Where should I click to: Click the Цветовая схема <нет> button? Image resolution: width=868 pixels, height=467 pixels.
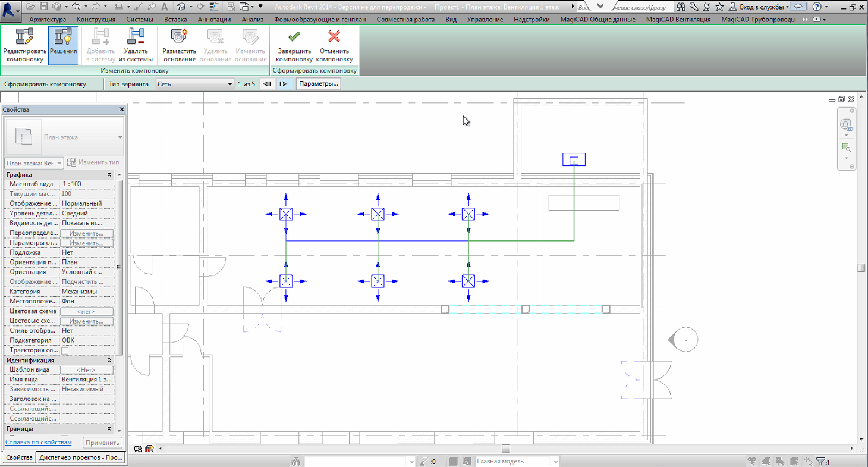(x=86, y=312)
